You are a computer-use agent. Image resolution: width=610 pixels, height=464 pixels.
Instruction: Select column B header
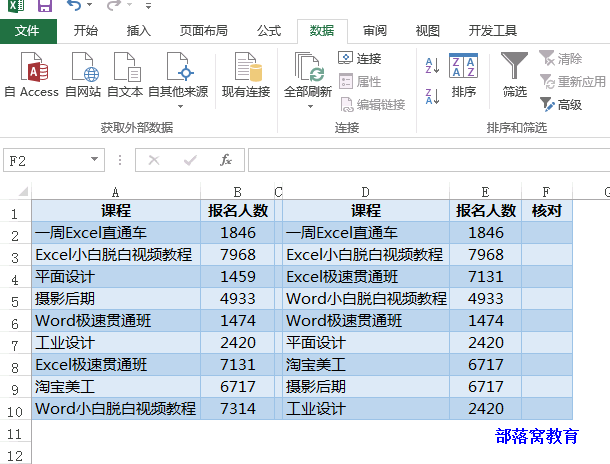[x=237, y=192]
